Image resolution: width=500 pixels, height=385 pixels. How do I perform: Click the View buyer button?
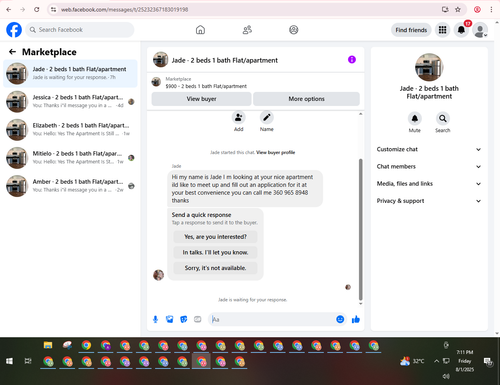(x=201, y=99)
